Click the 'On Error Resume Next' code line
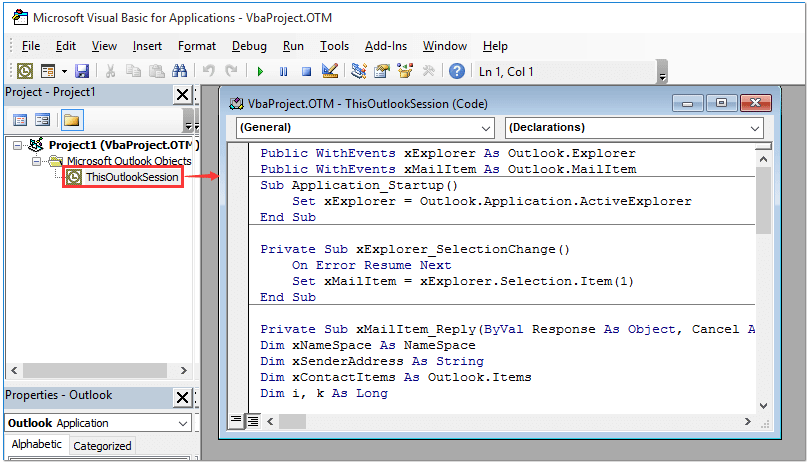This screenshot has height=466, width=809. coord(371,265)
